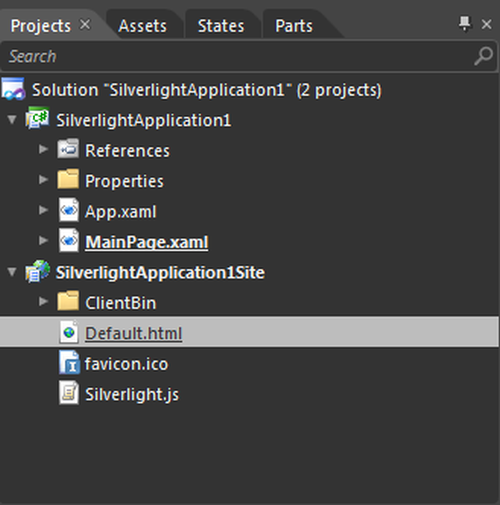Expand the ClientBin folder
The image size is (500, 505).
click(x=43, y=301)
